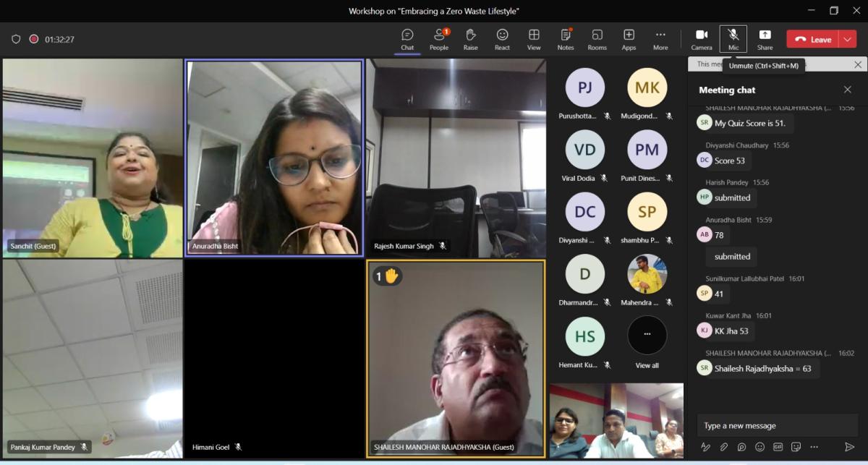Open the People participants panel
Screen dimensions: 868x465
pyautogui.click(x=438, y=39)
